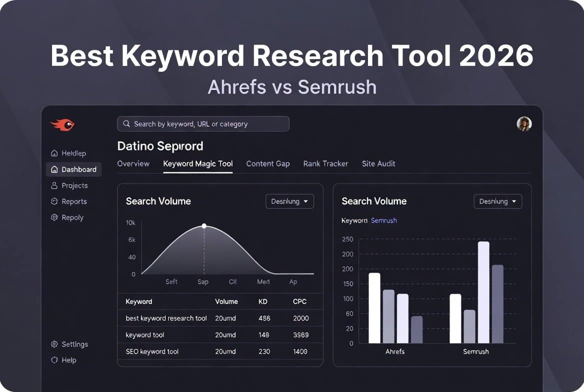This screenshot has width=584, height=392.
Task: Click the Semrush logo icon
Action: 62,124
